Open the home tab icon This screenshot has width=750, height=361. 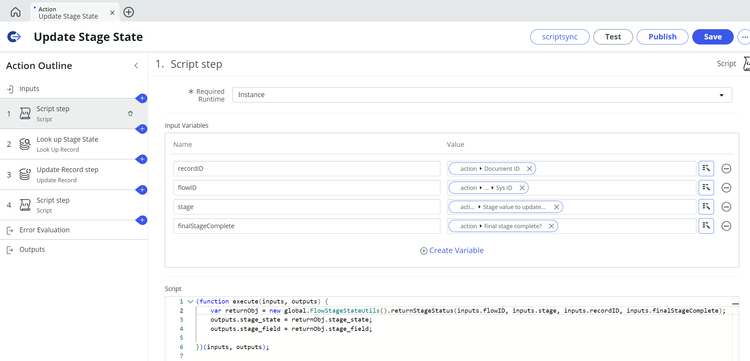pos(15,12)
